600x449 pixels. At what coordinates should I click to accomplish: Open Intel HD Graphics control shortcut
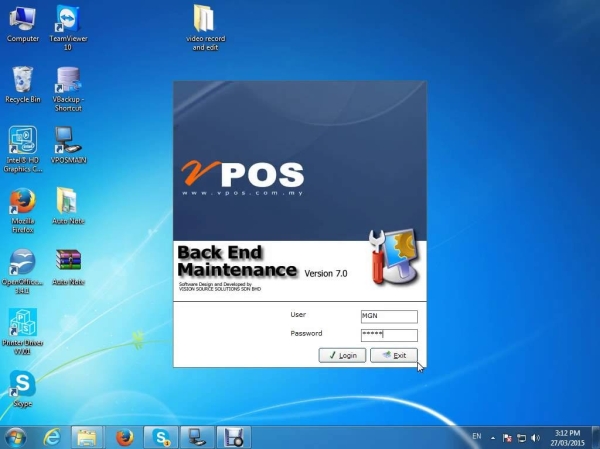(x=23, y=149)
